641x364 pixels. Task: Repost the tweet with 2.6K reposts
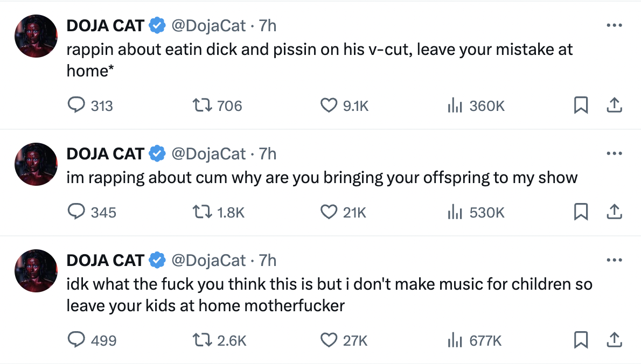pos(205,340)
